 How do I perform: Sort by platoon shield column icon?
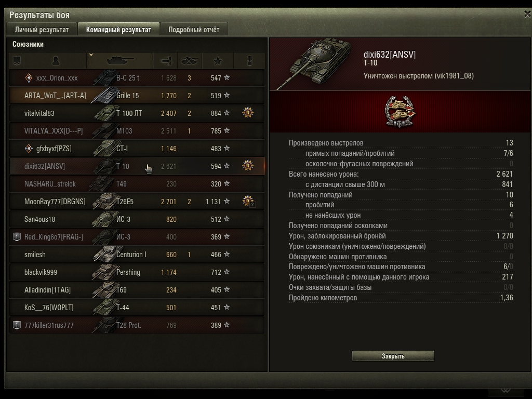tap(17, 61)
